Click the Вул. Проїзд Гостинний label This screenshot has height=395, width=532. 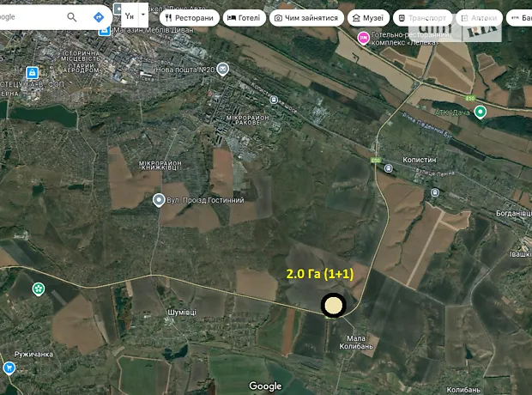tap(205, 200)
